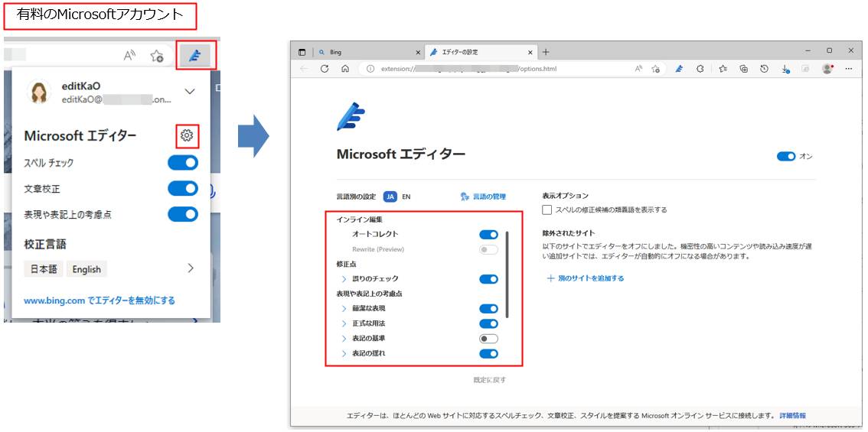Click site information icon in address bar
The image size is (868, 432).
click(x=371, y=69)
